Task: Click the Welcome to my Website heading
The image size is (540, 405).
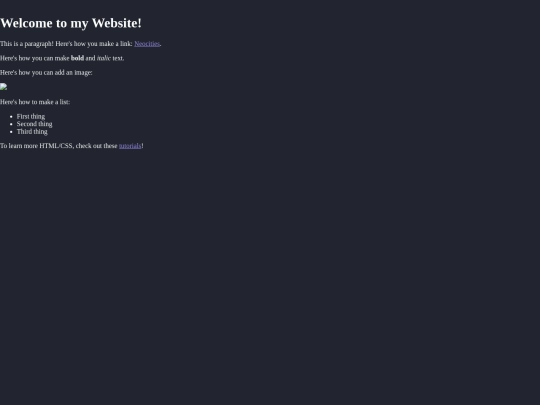Action: [71, 23]
